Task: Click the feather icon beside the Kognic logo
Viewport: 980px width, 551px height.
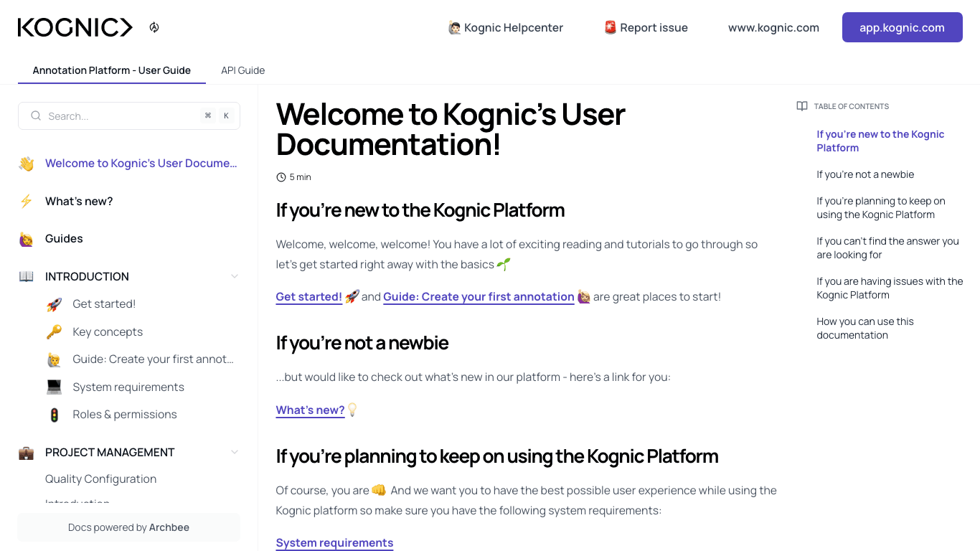Action: coord(154,27)
